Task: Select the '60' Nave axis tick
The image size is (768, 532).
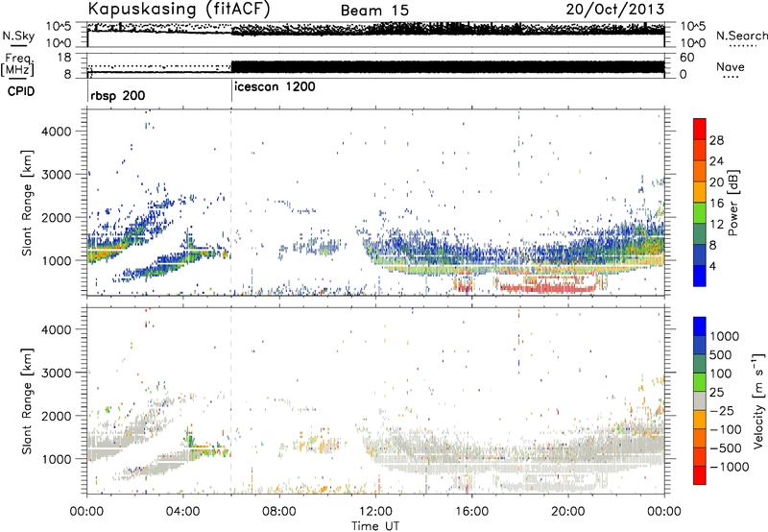Action: tap(686, 58)
